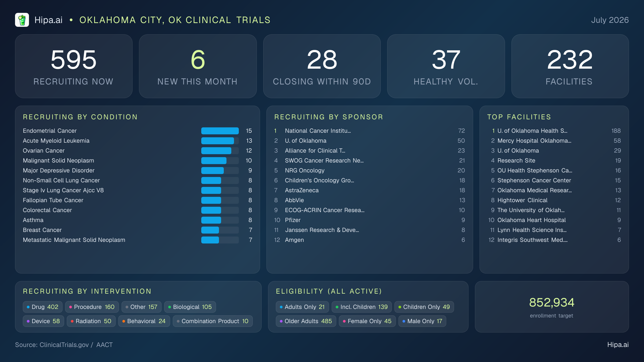Click the Device 58 chip
This screenshot has height=362, width=644.
[43, 321]
